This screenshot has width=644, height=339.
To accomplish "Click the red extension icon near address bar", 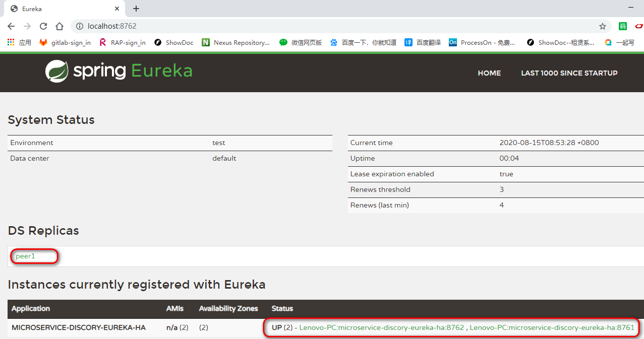I will pyautogui.click(x=639, y=26).
